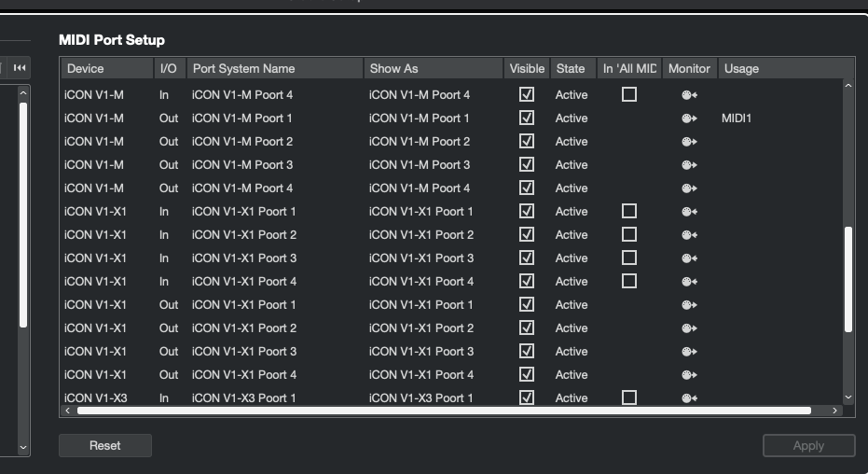The image size is (868, 474).
Task: Click the Show As name of V1-X1 Out Poort 1
Action: [x=421, y=305]
